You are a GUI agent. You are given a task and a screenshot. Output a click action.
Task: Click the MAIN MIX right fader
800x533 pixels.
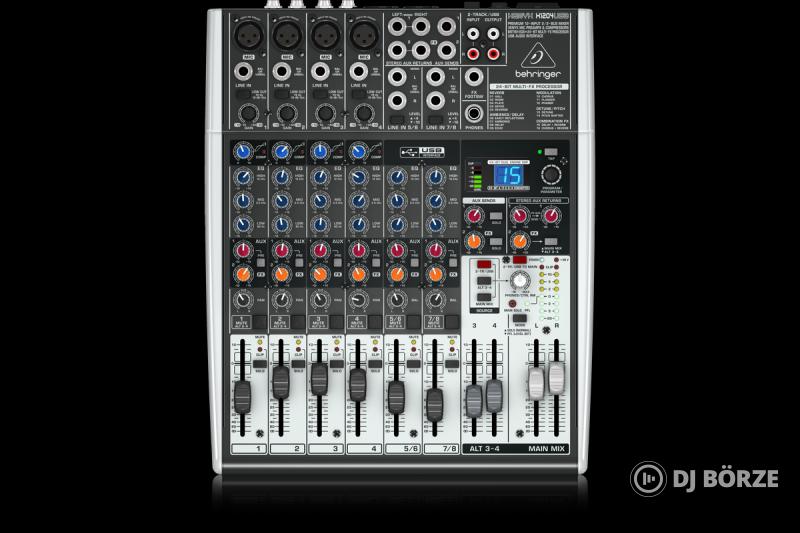click(557, 378)
